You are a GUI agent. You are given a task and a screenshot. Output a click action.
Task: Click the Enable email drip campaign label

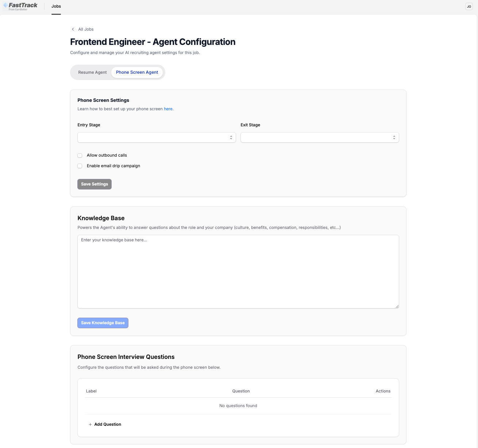point(113,166)
